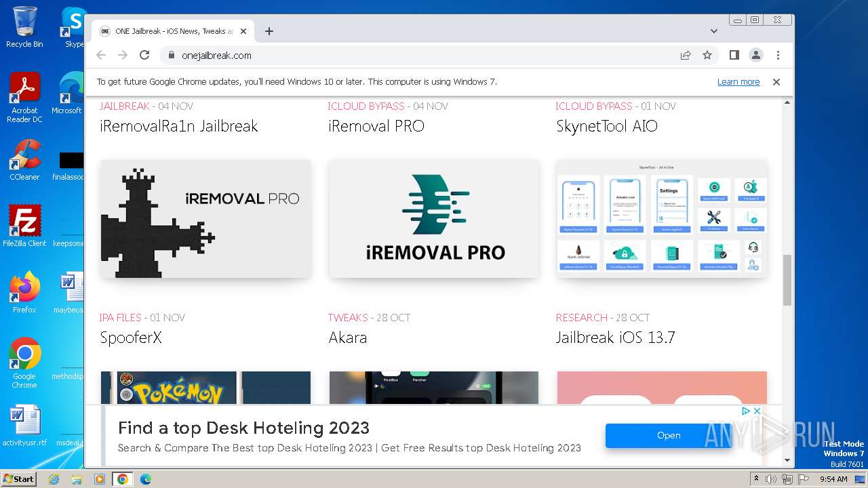Viewport: 868px width, 488px height.
Task: Select Acrobat Reader DC desktop icon
Action: point(24,98)
